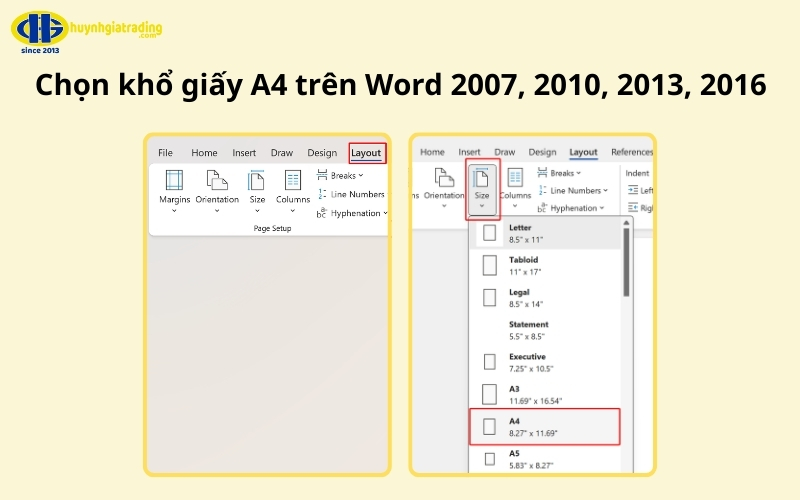This screenshot has width=800, height=500.
Task: Click the size list scrollbar thumb
Action: tap(626, 262)
